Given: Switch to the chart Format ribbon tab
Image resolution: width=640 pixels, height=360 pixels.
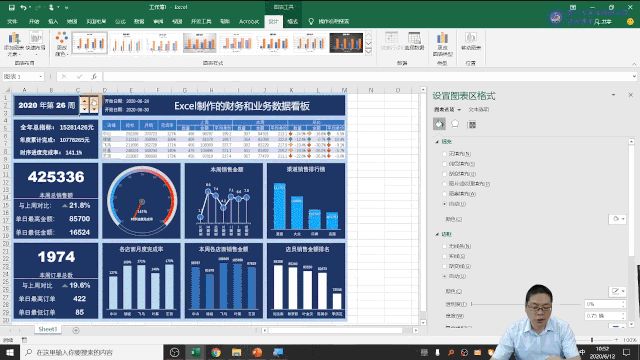Looking at the screenshot, I should click(x=293, y=21).
